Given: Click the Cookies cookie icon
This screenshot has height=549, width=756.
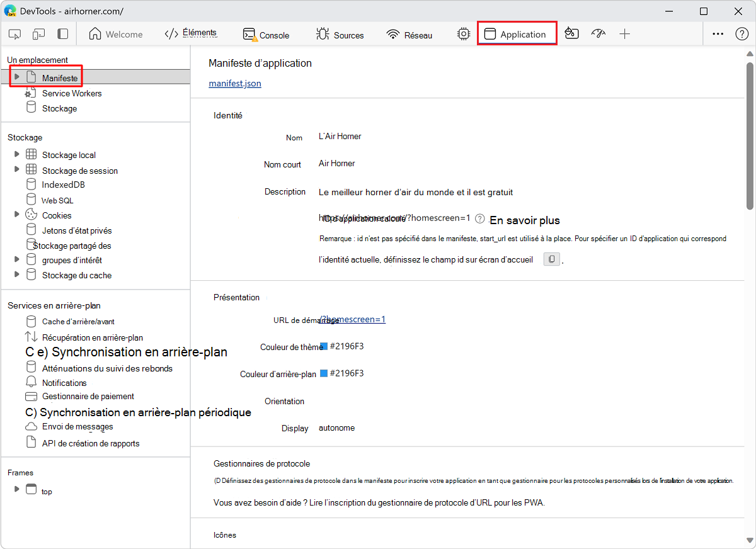Looking at the screenshot, I should click(31, 215).
